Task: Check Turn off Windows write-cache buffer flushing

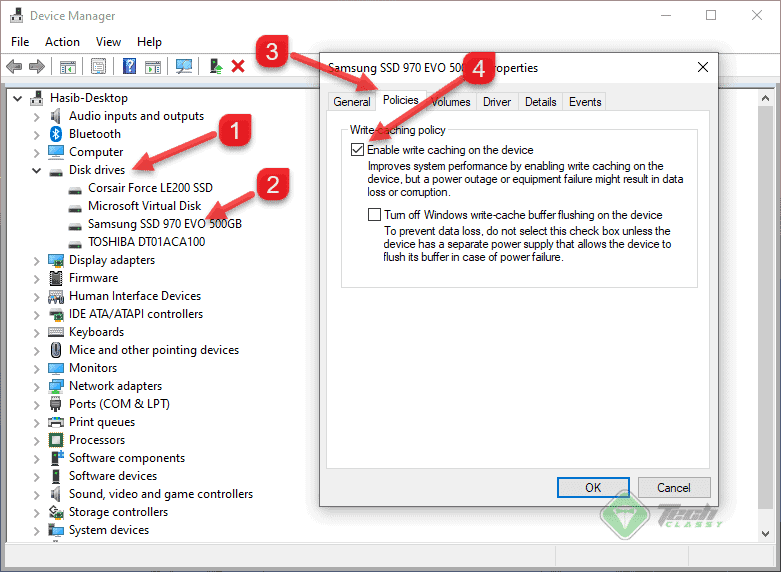Action: pos(374,215)
